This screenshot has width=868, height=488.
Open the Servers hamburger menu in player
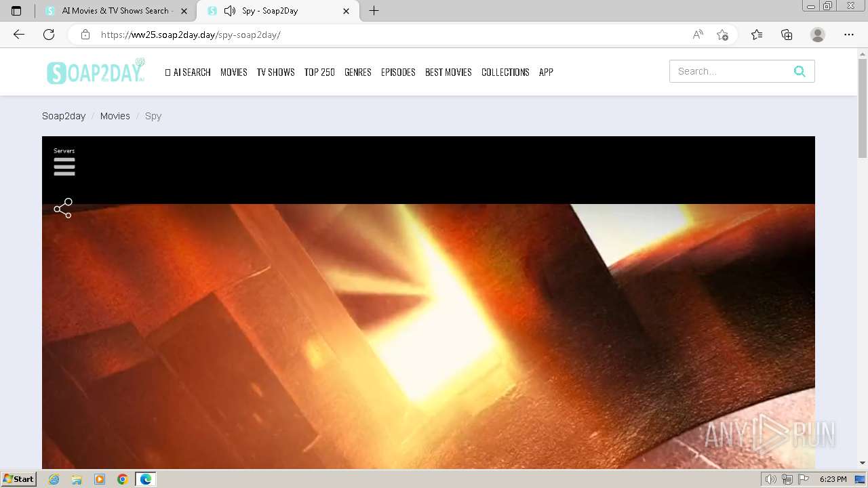(x=64, y=166)
